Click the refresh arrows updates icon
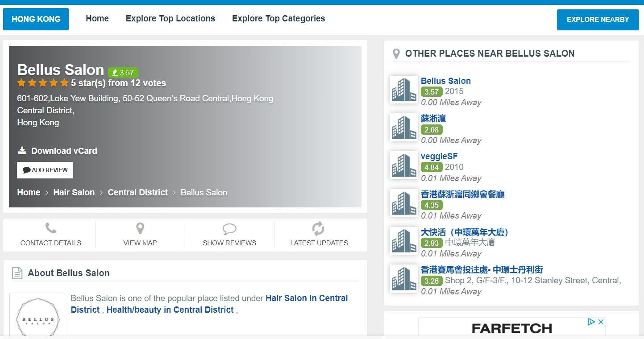Image resolution: width=644 pixels, height=339 pixels. click(x=318, y=229)
